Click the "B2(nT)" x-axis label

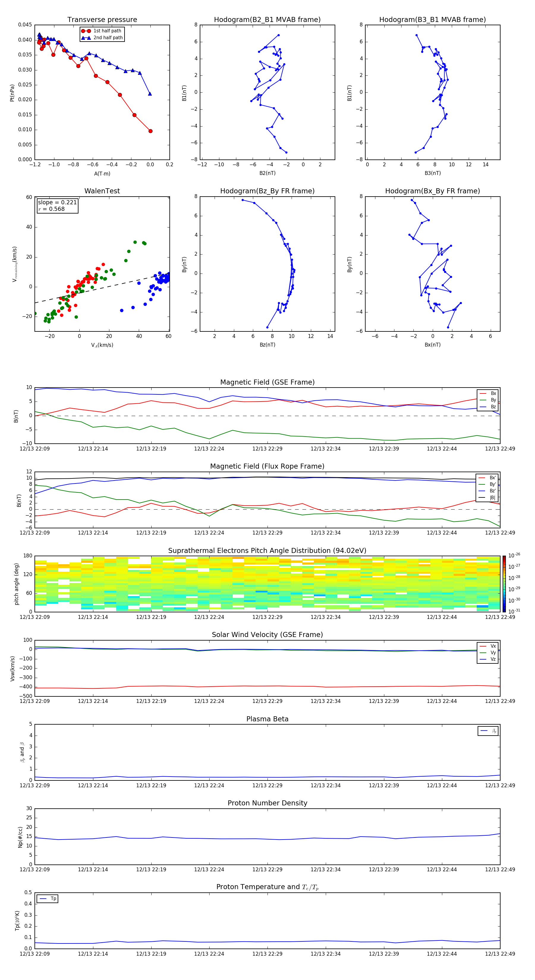pyautogui.click(x=267, y=173)
